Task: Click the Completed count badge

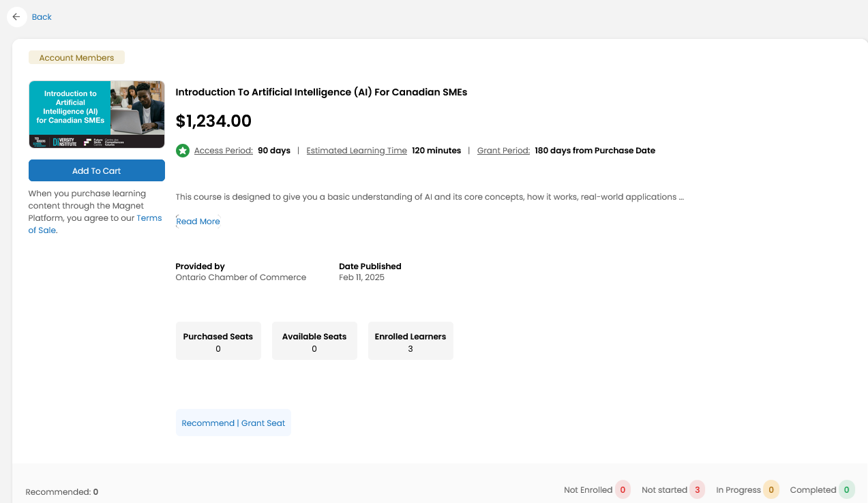Action: click(846, 490)
